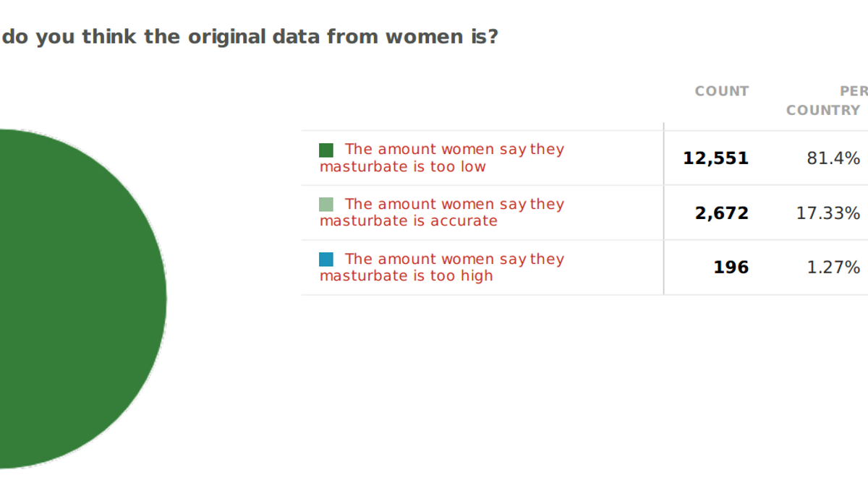Image resolution: width=868 pixels, height=488 pixels.
Task: Click the 196 count value
Action: [731, 267]
